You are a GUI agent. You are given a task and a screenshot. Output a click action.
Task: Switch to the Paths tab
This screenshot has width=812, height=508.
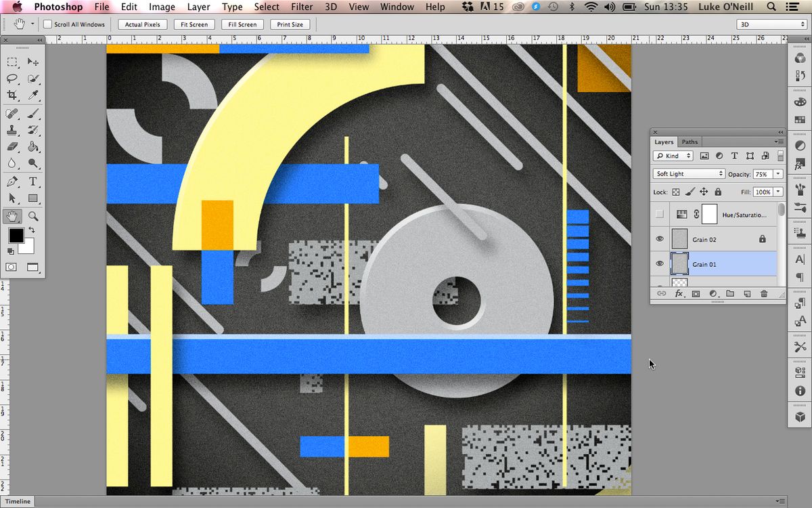tap(690, 142)
